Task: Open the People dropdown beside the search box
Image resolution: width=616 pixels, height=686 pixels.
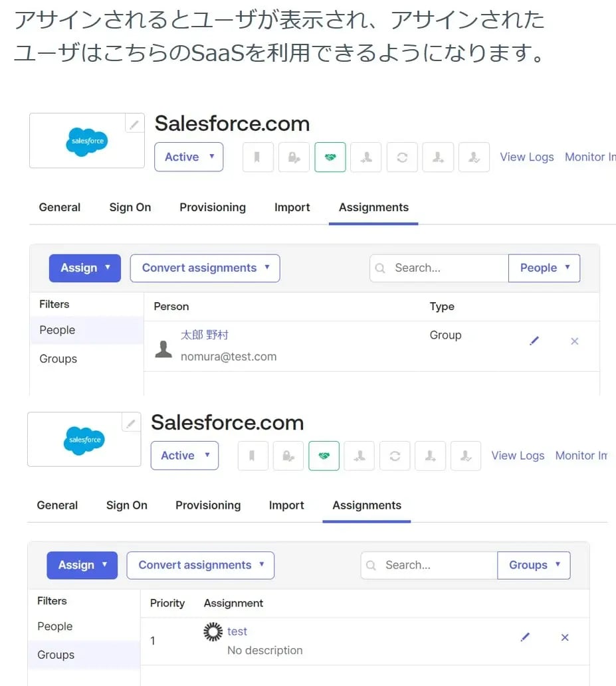Action: point(544,268)
